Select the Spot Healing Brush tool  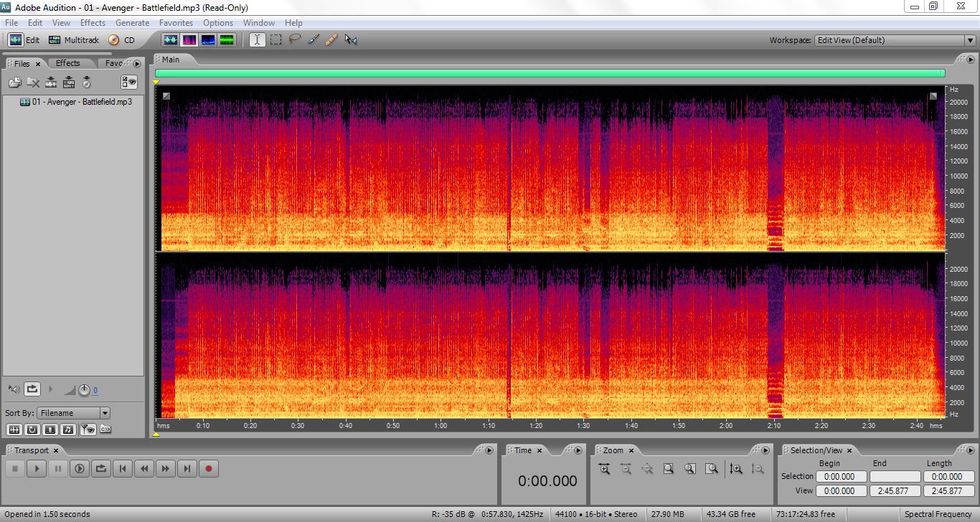(331, 40)
